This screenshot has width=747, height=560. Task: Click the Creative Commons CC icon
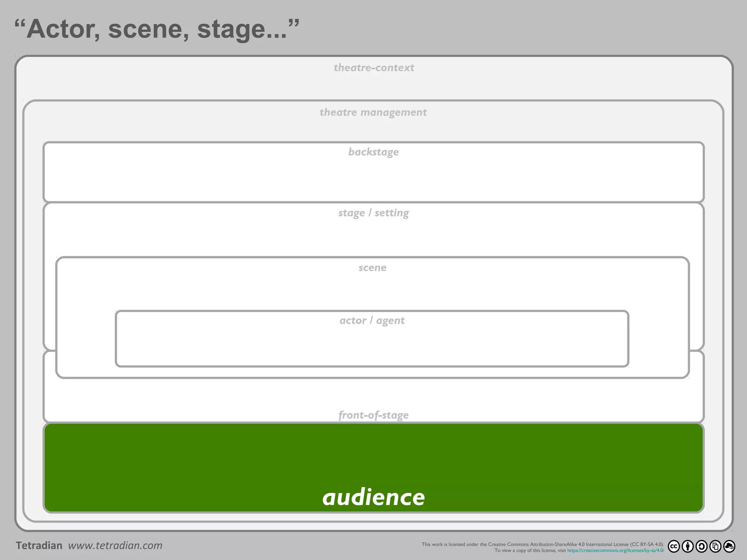click(x=674, y=546)
